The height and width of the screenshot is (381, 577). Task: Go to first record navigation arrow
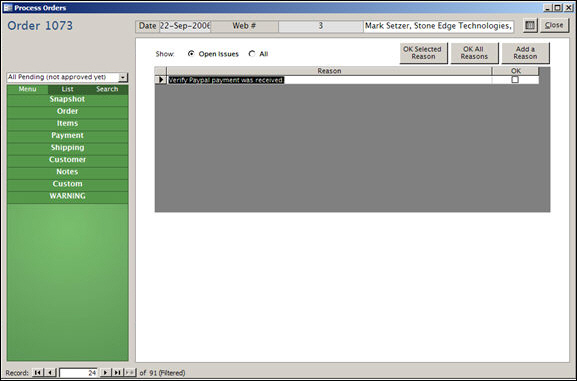[37, 373]
